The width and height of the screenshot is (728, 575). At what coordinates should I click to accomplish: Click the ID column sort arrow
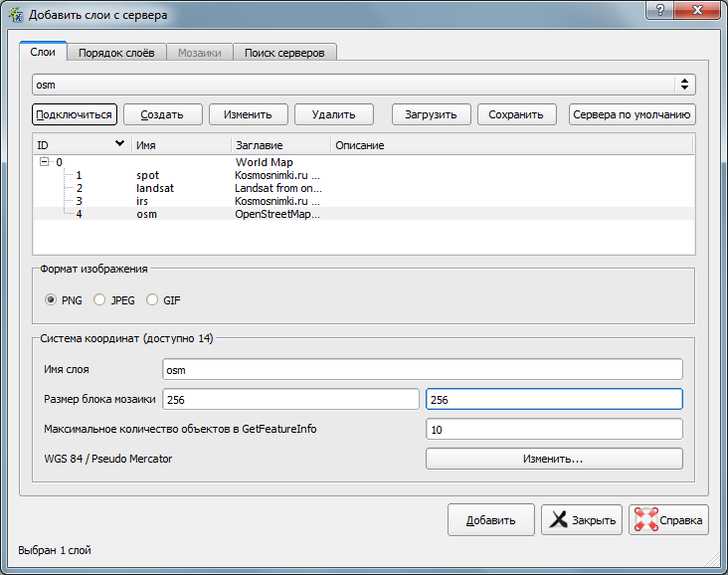[120, 145]
